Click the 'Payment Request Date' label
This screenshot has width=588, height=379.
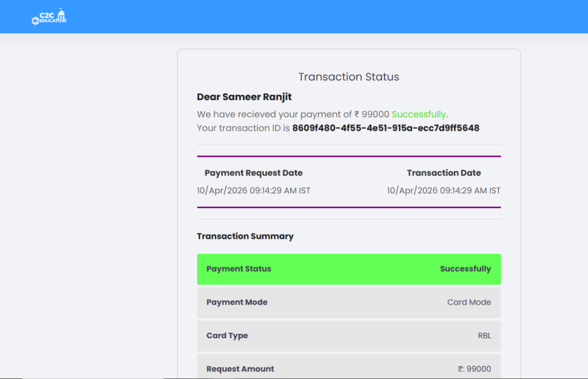[253, 173]
